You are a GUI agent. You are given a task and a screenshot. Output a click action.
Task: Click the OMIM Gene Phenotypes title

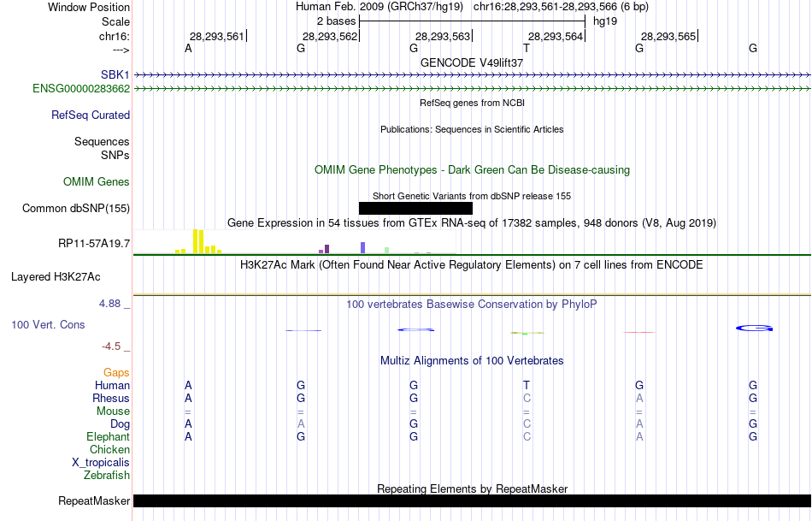pyautogui.click(x=472, y=169)
